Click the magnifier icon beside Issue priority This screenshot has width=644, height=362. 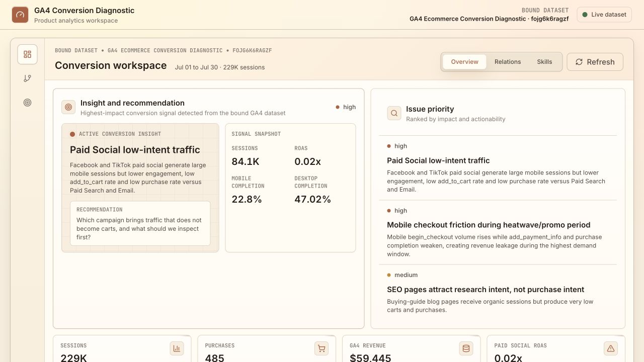click(x=394, y=113)
